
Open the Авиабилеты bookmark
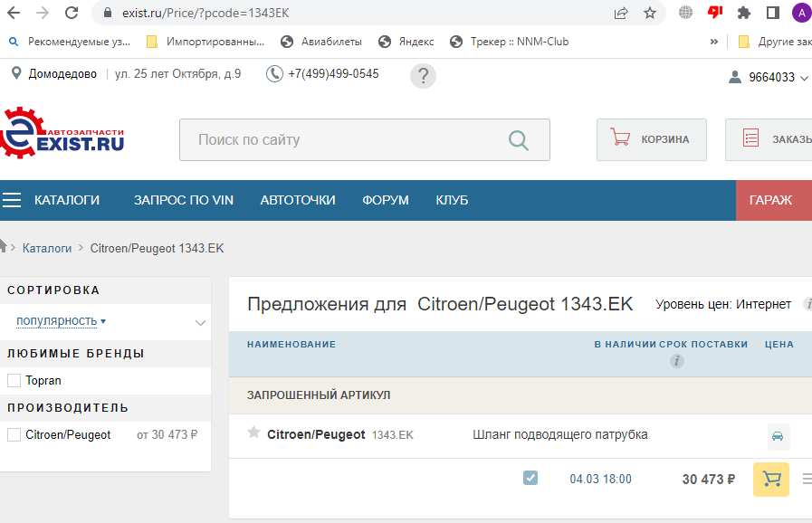[321, 42]
